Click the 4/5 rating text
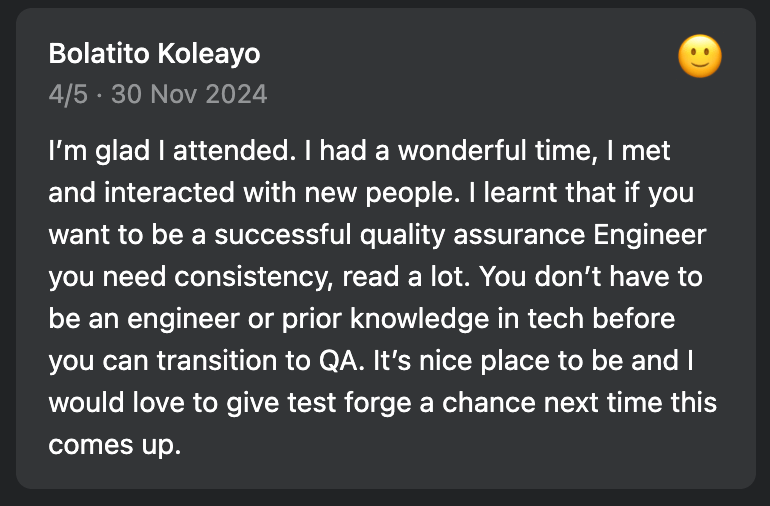This screenshot has width=770, height=506. 68,94
